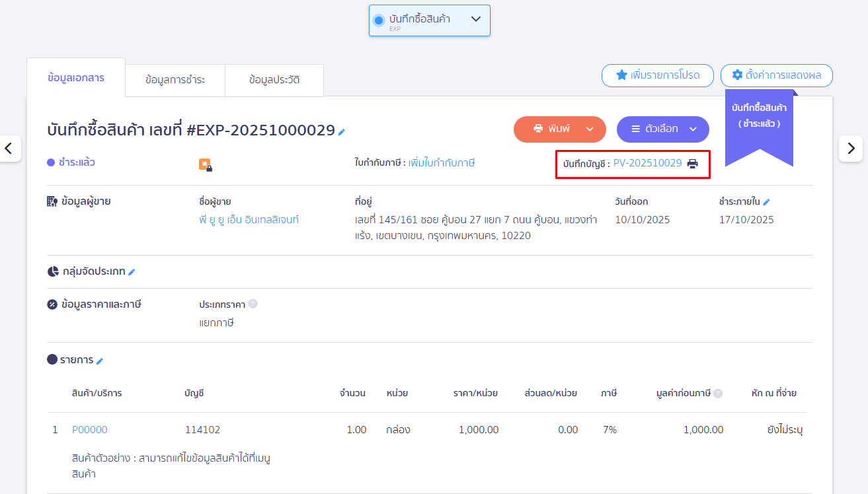The width and height of the screenshot is (868, 494).
Task: Go to the next document with right arrow
Action: coord(851,149)
